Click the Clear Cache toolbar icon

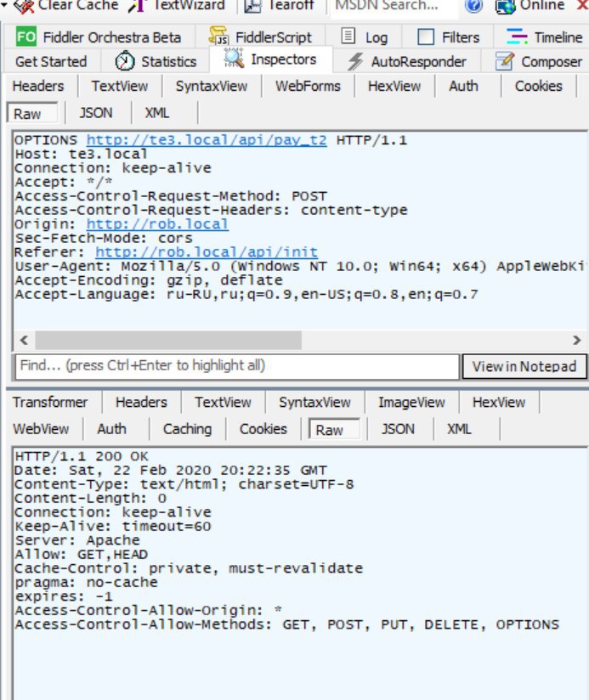pos(23,6)
